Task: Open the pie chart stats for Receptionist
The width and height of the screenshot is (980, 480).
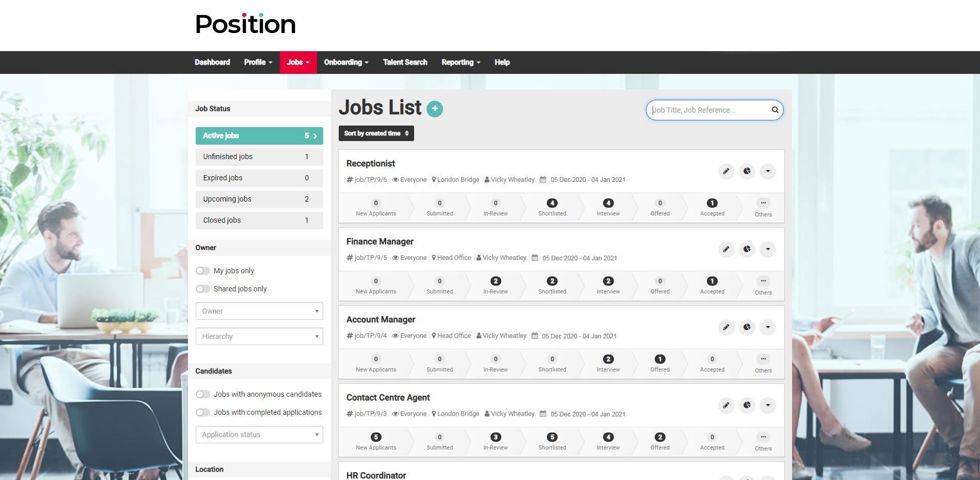Action: [747, 171]
